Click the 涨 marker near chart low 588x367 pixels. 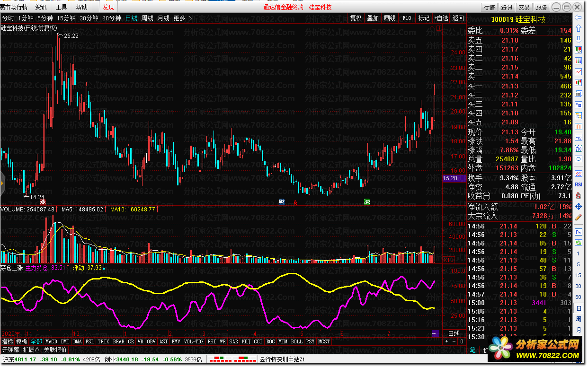coord(43,202)
